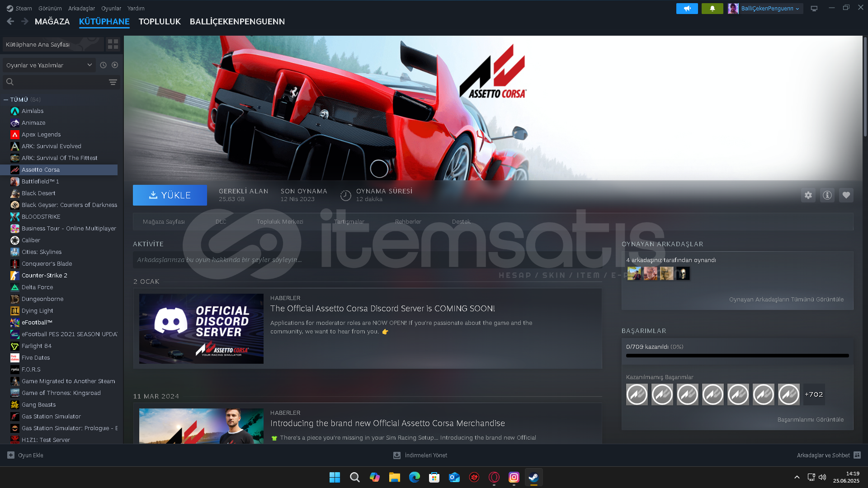Click the Big Picture mode monitor icon

[x=814, y=9]
